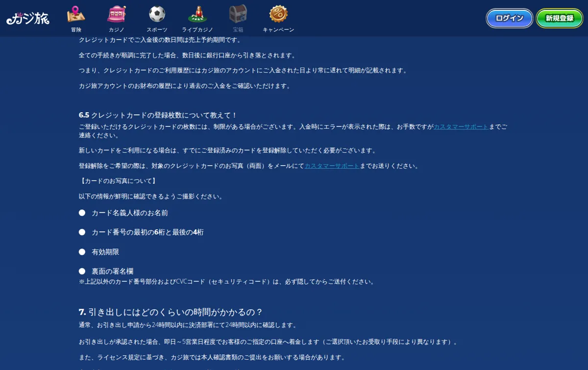The height and width of the screenshot is (370, 588).
Task: Click heading 6.5 クレジットカードの登録枚数について教えて！
Action: coord(158,115)
